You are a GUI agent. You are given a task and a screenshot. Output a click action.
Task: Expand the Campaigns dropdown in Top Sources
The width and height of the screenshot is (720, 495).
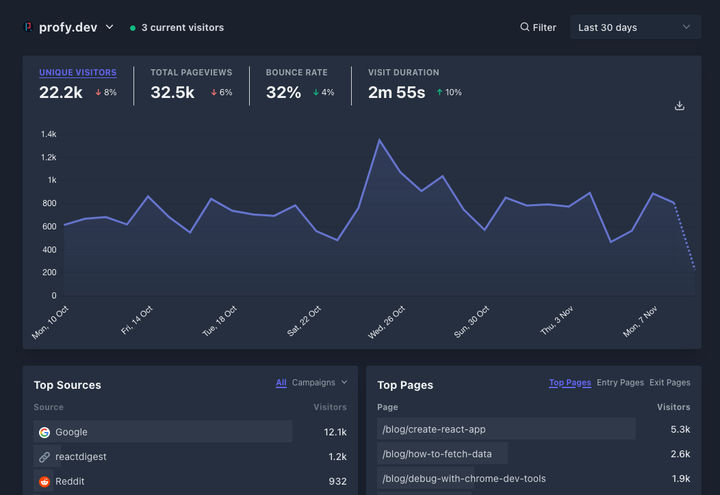[x=320, y=382]
